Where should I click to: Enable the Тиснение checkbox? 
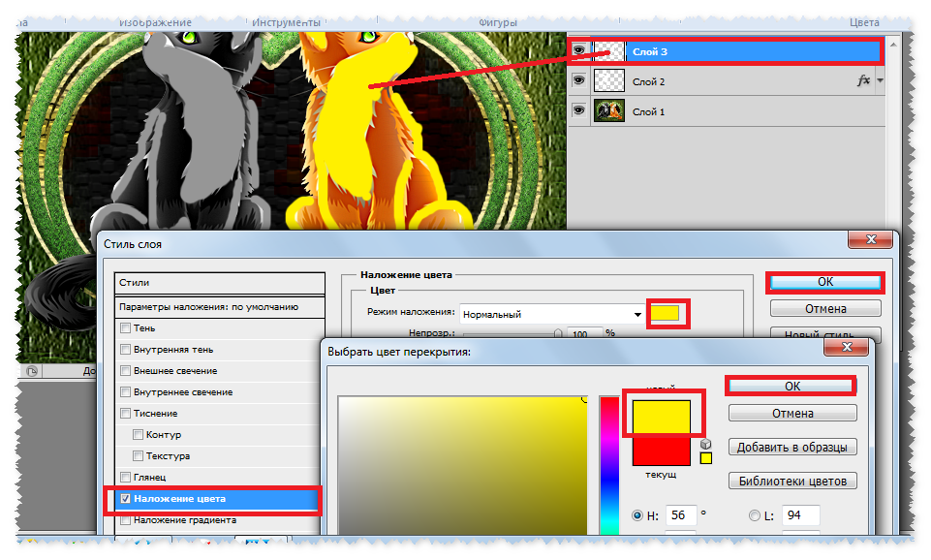point(125,414)
